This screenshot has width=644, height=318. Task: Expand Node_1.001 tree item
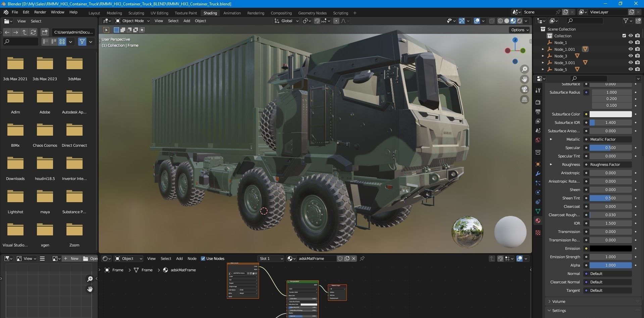(x=543, y=49)
